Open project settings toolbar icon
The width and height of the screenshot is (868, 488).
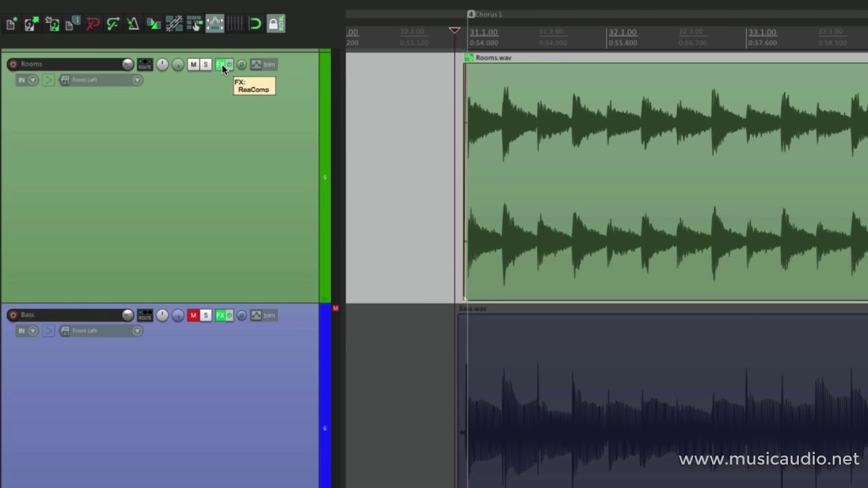[73, 24]
